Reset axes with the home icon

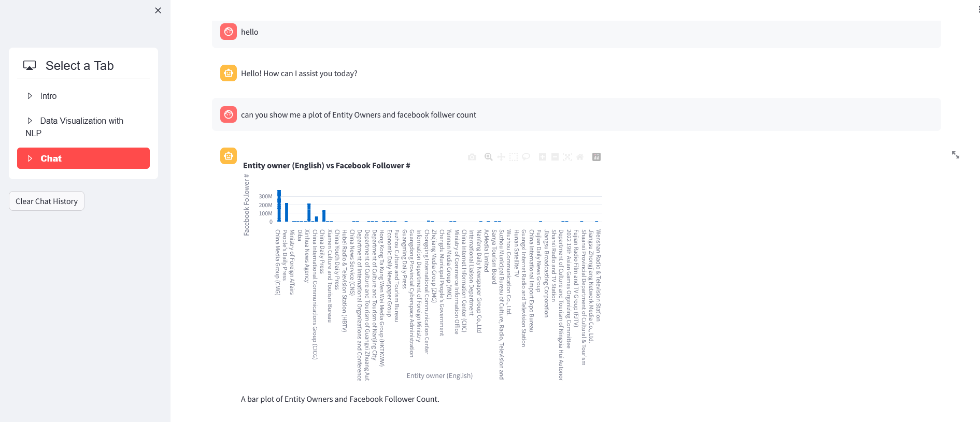(580, 157)
